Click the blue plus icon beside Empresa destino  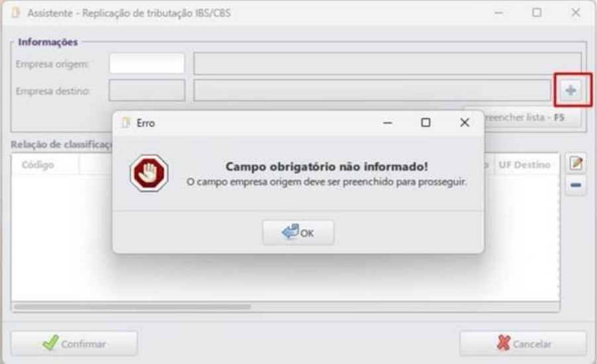pos(570,91)
